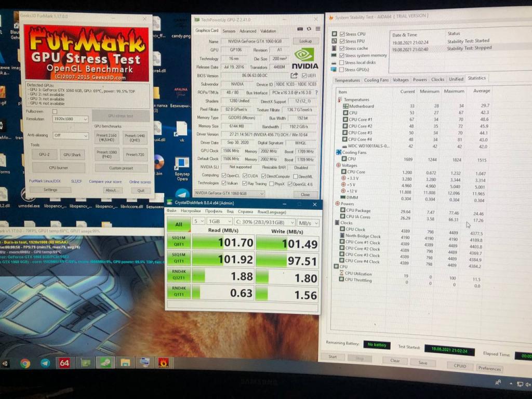Click the Stress local disks drive icon

pos(334,63)
